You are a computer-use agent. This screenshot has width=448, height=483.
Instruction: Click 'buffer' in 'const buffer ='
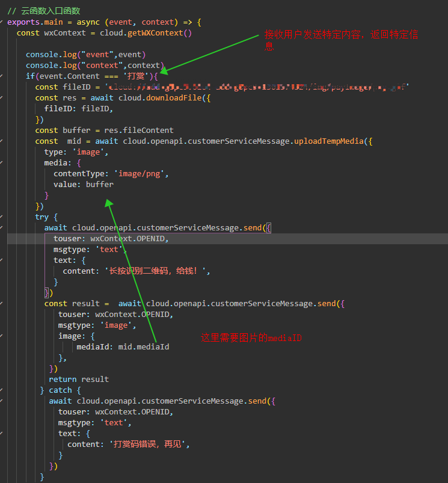(76, 131)
